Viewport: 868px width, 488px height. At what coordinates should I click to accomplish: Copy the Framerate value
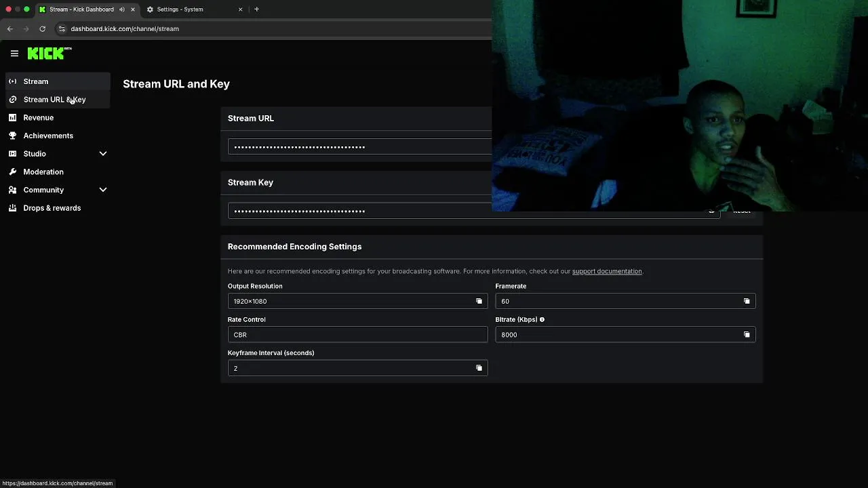coord(747,301)
